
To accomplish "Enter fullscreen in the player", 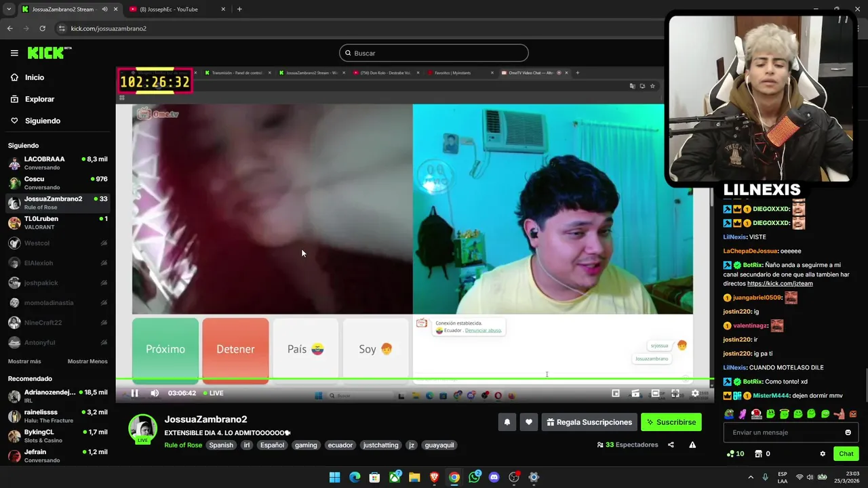I will point(675,393).
